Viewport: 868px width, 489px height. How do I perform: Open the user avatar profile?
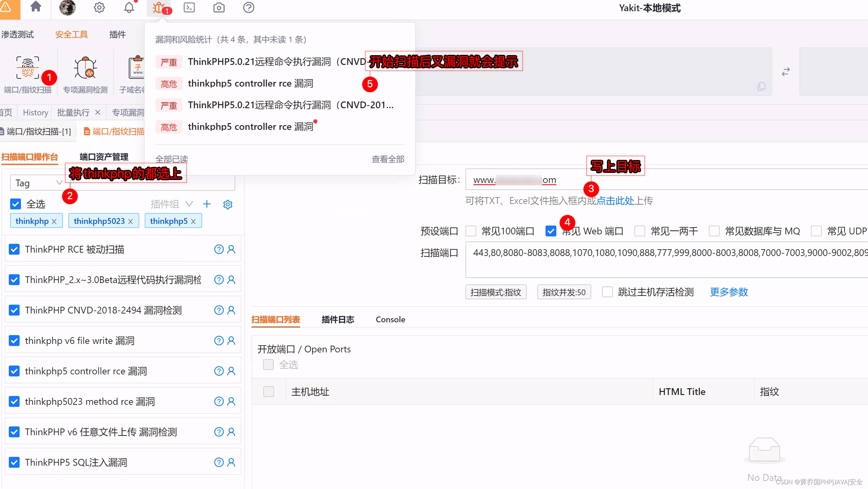tap(67, 7)
